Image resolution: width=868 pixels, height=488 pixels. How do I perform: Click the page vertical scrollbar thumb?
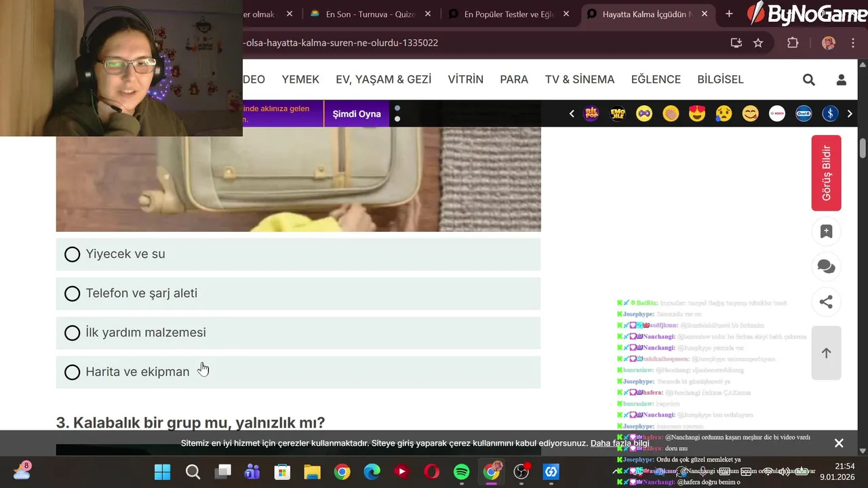(x=863, y=148)
